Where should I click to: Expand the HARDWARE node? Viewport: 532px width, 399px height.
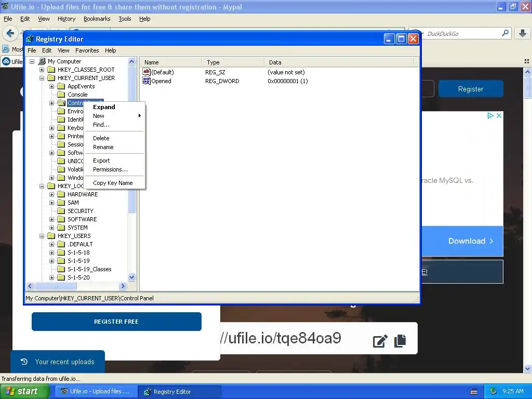51,194
